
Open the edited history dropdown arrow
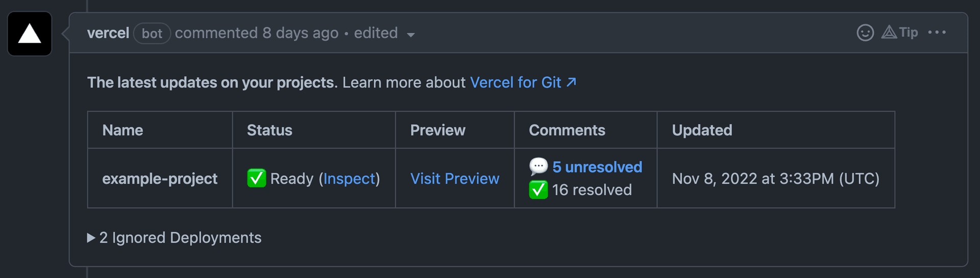pos(411,35)
